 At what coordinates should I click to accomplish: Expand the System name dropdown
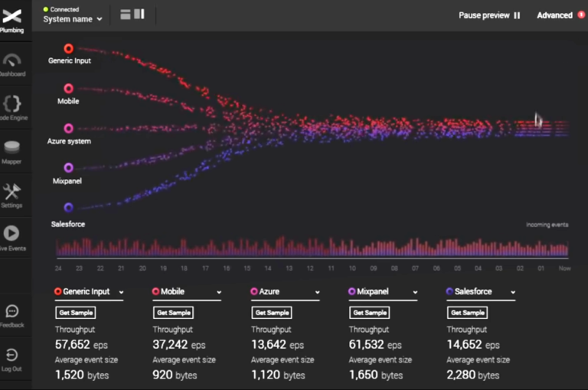(73, 19)
